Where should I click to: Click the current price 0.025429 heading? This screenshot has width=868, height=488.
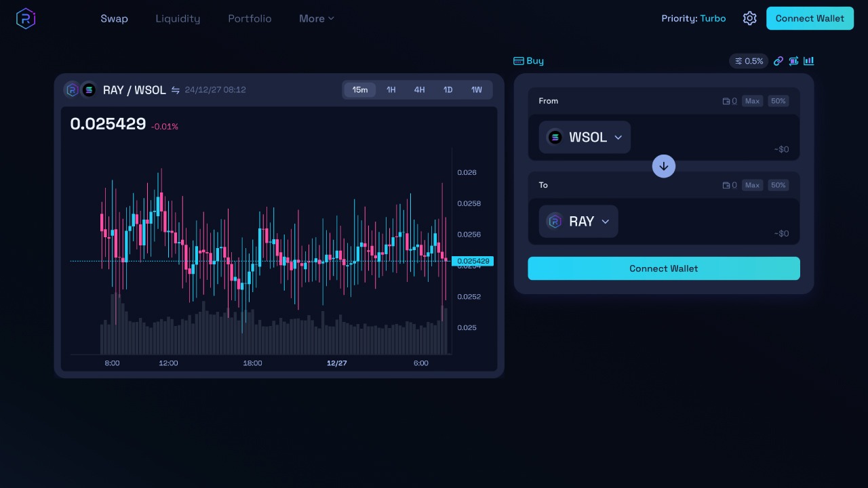tap(108, 124)
